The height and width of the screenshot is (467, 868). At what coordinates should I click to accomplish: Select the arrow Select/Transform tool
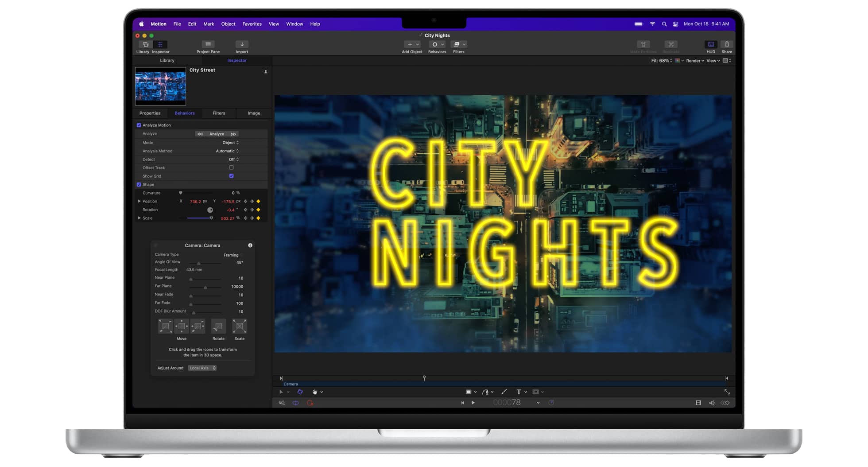281,392
